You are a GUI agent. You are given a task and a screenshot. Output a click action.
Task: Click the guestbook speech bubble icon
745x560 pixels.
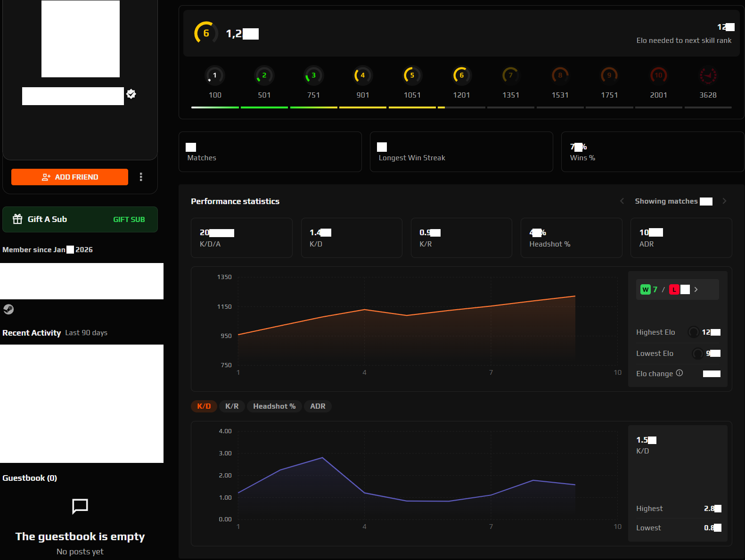click(x=80, y=506)
